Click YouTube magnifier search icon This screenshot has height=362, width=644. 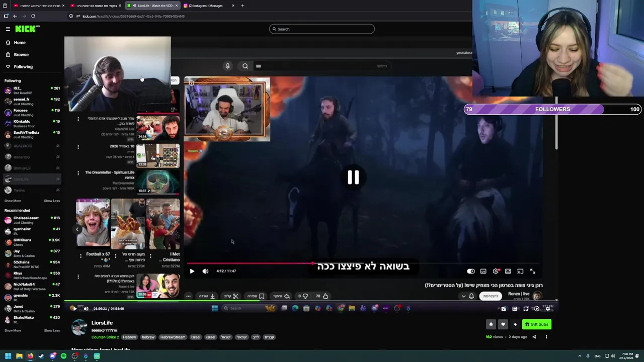point(245,66)
